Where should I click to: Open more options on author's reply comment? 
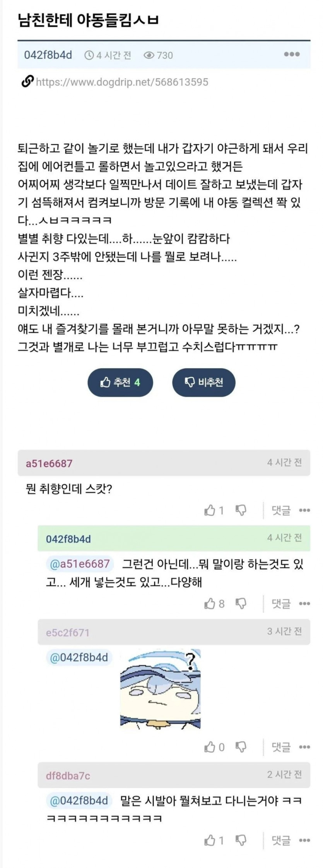coord(304,604)
